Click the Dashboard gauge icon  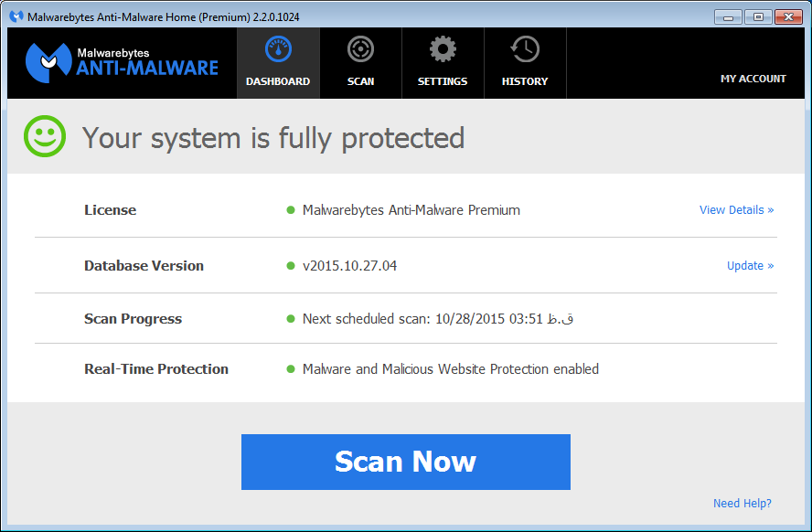click(x=278, y=49)
